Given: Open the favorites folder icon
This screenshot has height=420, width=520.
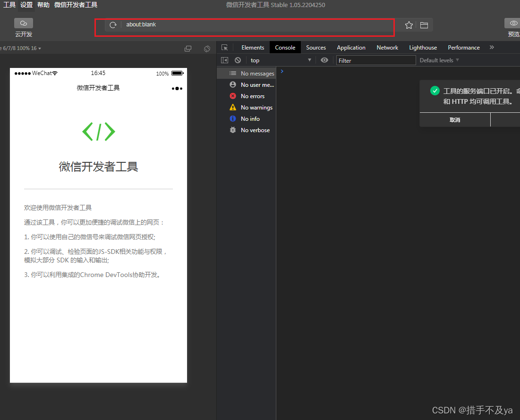Looking at the screenshot, I should pos(424,25).
